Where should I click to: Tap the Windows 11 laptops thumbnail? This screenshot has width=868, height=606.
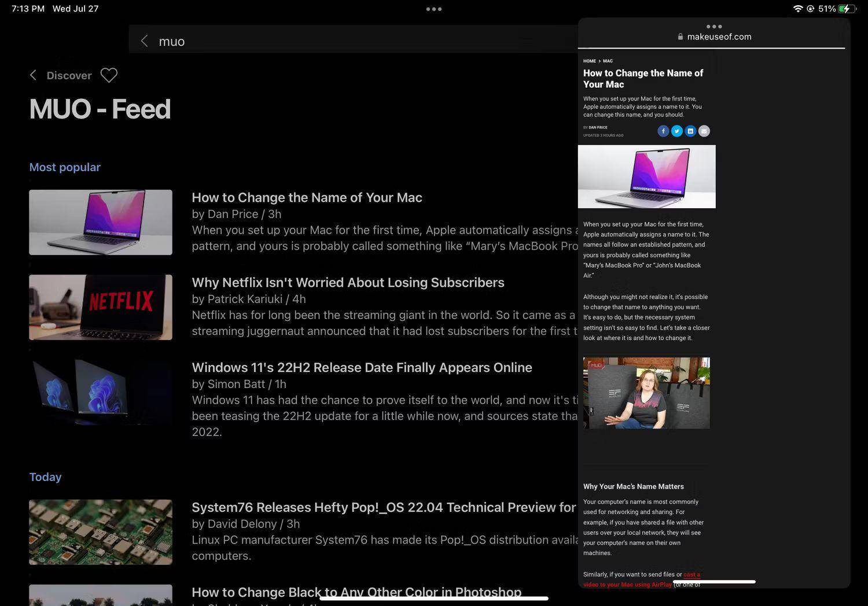(101, 392)
